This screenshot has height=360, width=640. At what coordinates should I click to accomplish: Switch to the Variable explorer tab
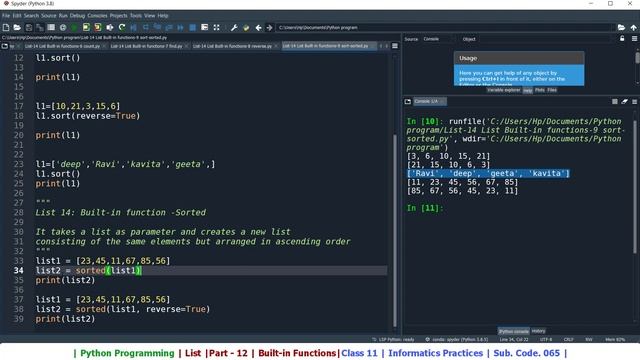[504, 90]
